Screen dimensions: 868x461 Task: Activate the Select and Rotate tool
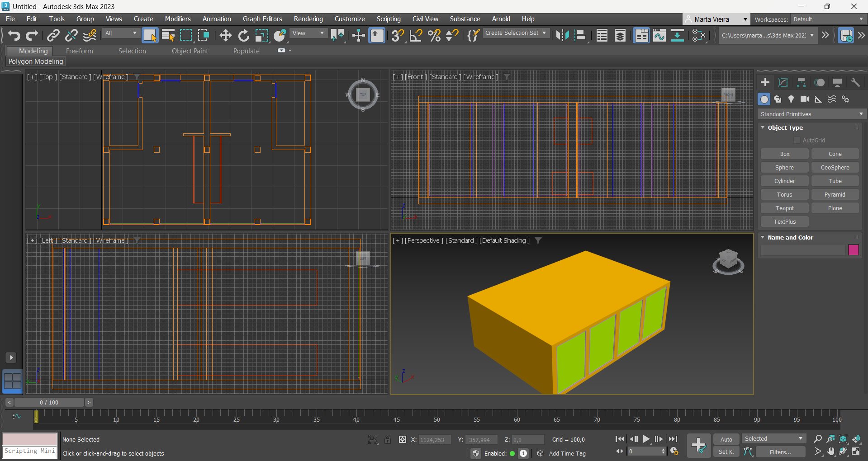tap(243, 35)
